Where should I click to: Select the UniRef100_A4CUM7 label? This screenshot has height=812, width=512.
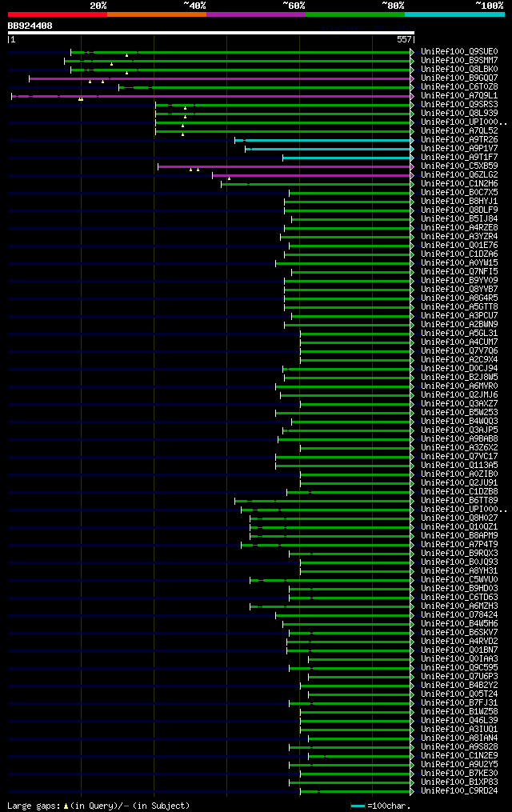(x=459, y=342)
